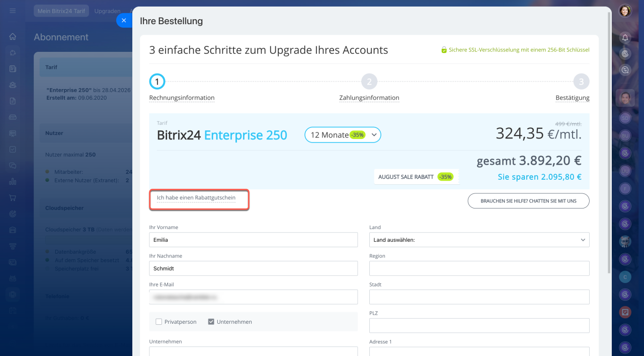Open the user profile avatar at top right
Image resolution: width=644 pixels, height=356 pixels.
[625, 11]
